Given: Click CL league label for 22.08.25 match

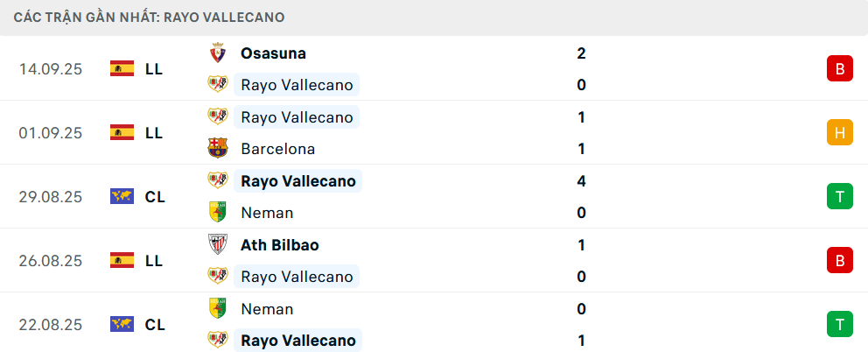Looking at the screenshot, I should point(155,325).
